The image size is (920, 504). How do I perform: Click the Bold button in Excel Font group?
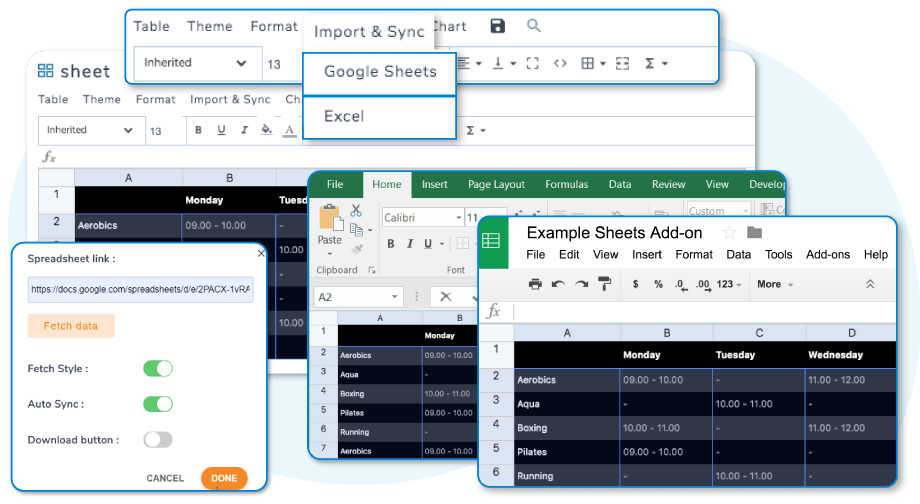point(391,244)
